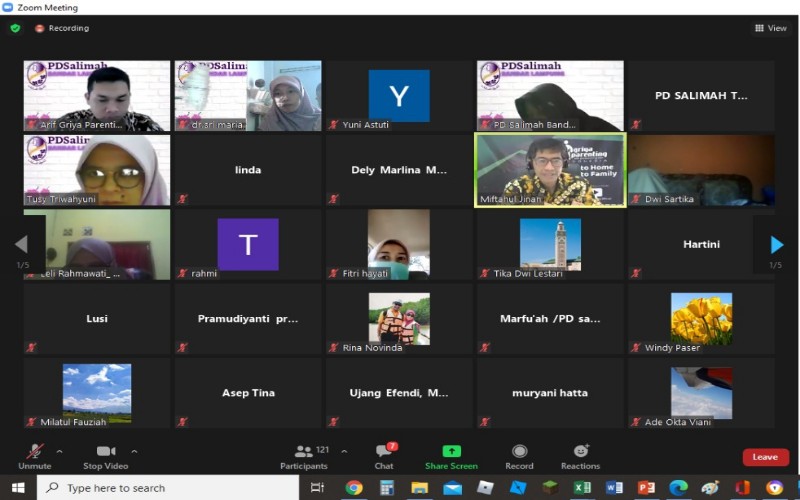Open the Windows Start menu

[18, 488]
